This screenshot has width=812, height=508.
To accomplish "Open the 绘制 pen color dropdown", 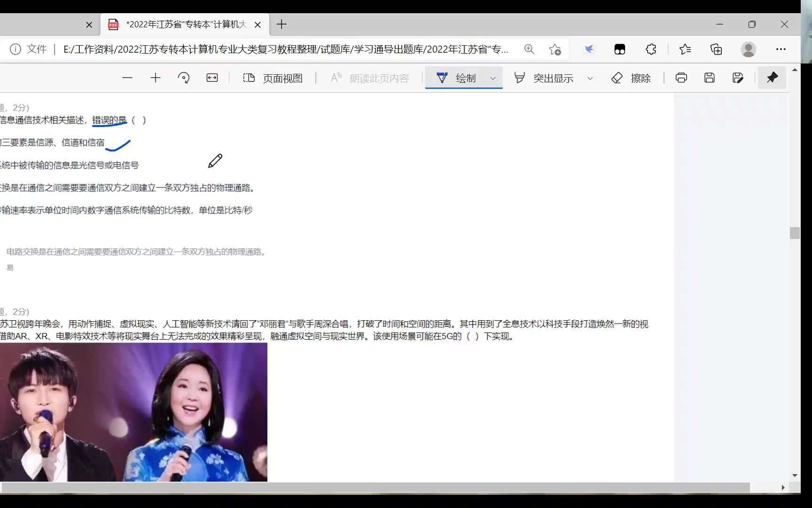I will pyautogui.click(x=492, y=78).
